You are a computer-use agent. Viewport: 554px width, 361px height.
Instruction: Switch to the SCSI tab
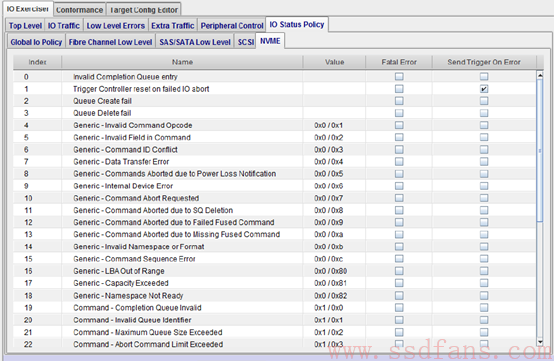click(246, 42)
